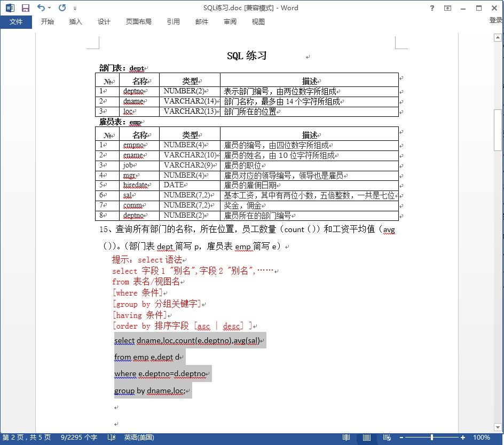504x445 pixels.
Task: Switch to the 引用 ribbon tab
Action: (173, 22)
